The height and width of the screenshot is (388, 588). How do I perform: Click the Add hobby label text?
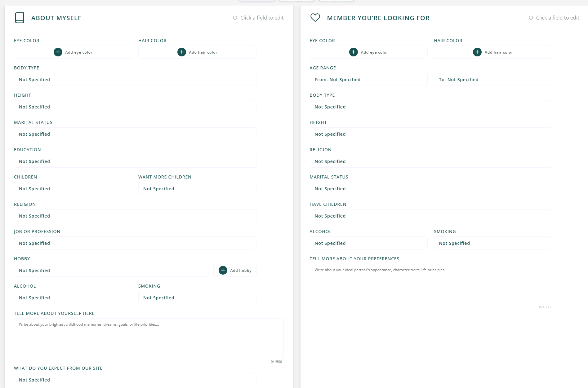click(241, 271)
